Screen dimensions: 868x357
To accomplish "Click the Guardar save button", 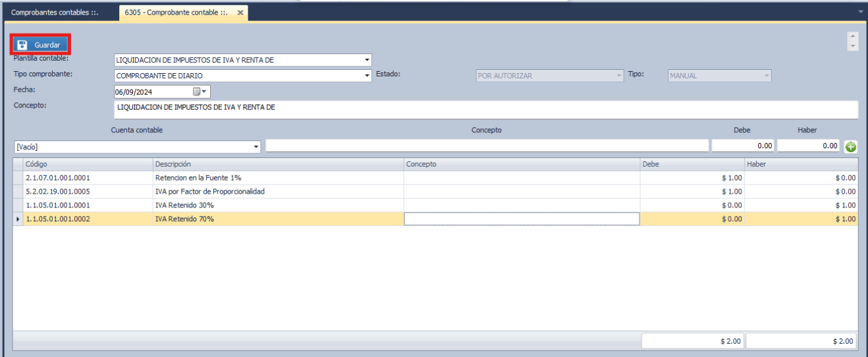I will click(x=40, y=45).
